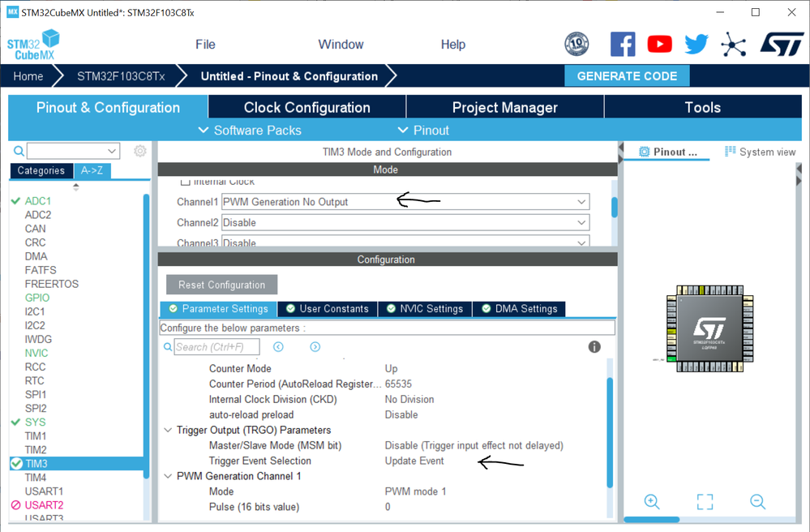
Task: Switch to Project Manager tab
Action: click(504, 107)
